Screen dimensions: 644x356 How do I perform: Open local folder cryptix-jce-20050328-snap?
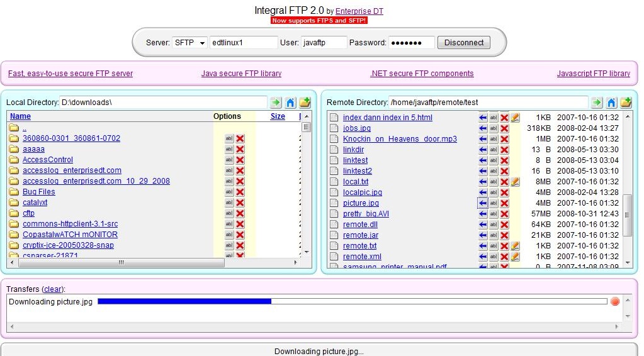pos(68,245)
